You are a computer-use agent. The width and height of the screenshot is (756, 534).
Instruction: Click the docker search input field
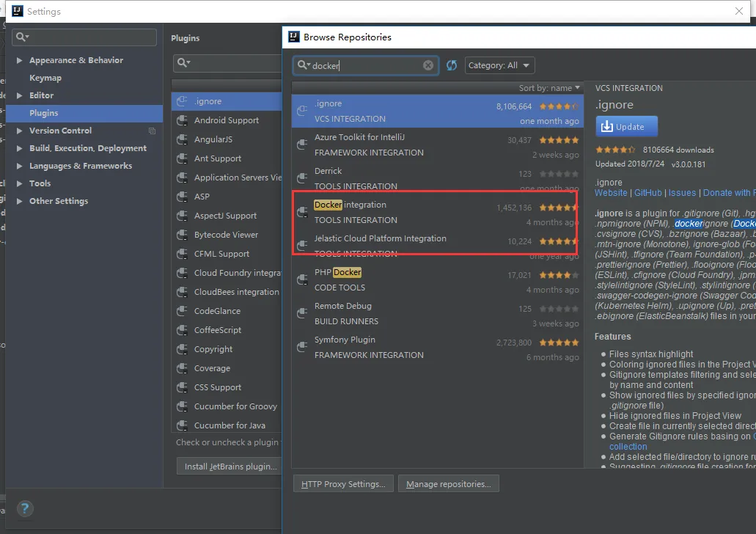coord(365,65)
